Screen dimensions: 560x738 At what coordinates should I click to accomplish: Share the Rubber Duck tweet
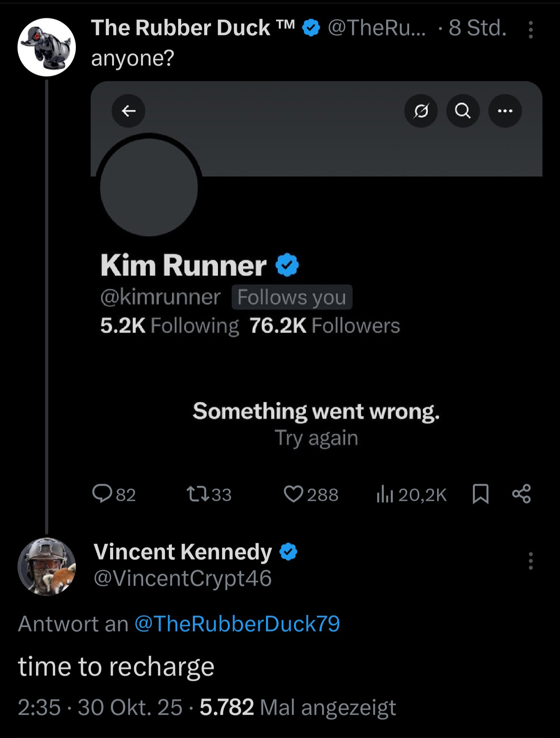click(521, 494)
